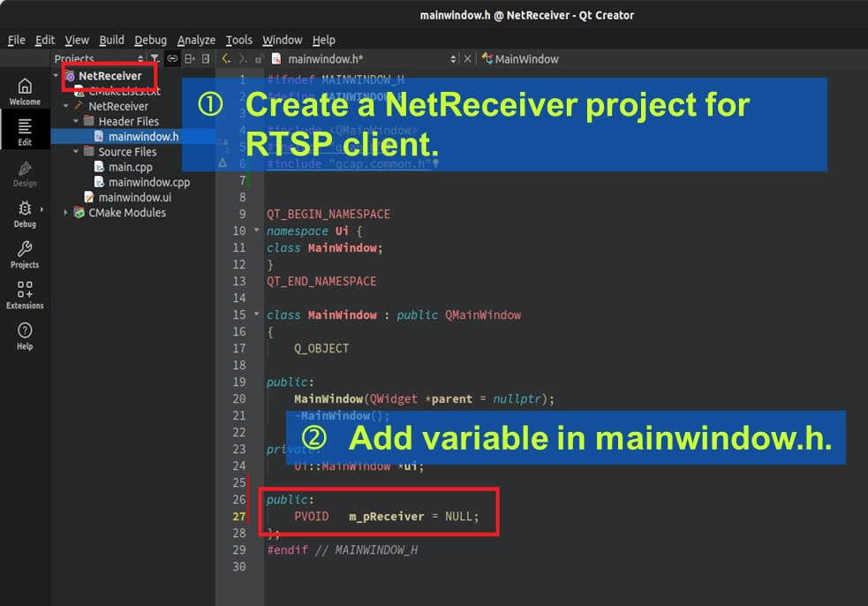
Task: Click 'Q_OBJECT' on line 17
Action: [x=321, y=348]
